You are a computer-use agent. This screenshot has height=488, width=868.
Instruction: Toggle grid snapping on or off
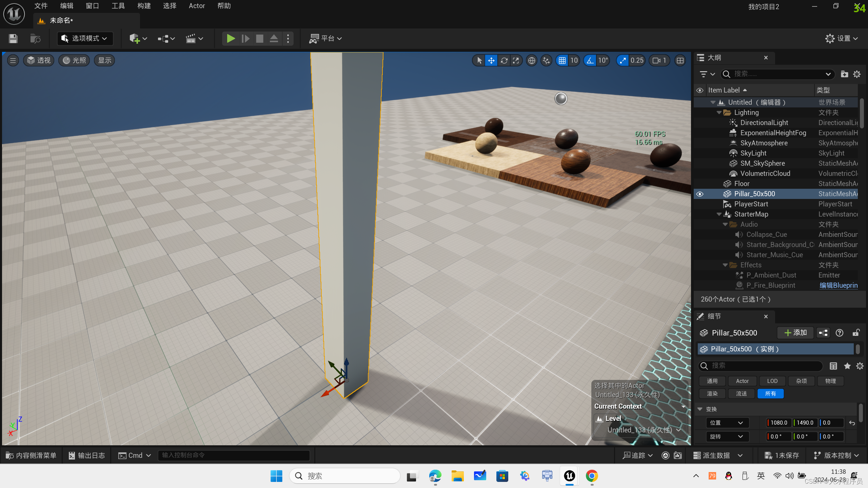point(562,60)
